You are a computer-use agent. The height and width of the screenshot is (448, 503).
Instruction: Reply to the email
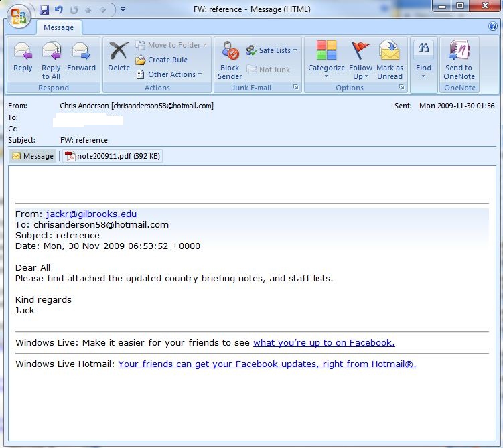click(x=23, y=57)
